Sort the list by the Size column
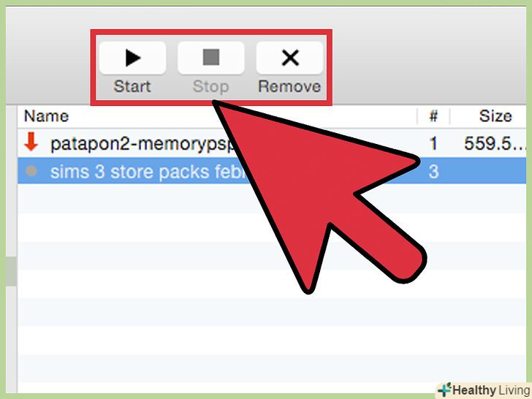Screen dimensions: 532x399 tap(495, 116)
